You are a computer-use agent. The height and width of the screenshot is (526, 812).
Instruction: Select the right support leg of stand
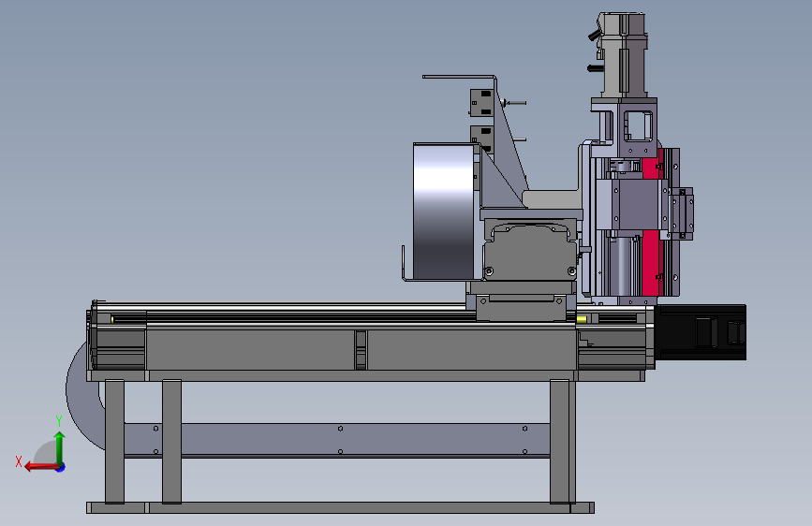(562, 442)
